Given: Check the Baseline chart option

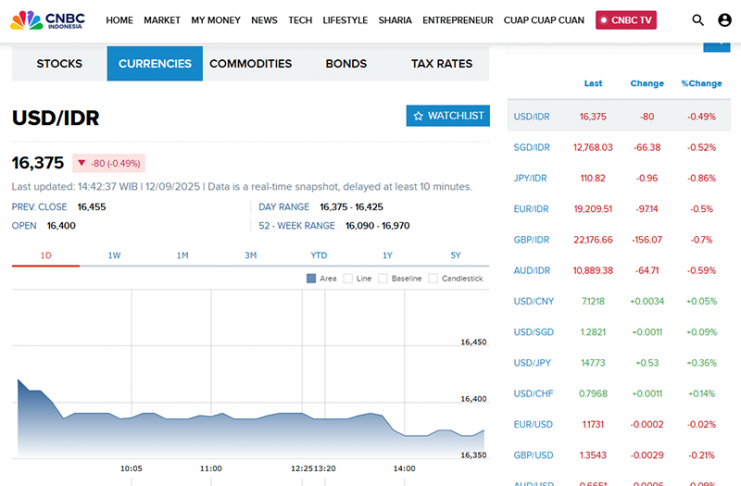Looking at the screenshot, I should click(x=383, y=279).
